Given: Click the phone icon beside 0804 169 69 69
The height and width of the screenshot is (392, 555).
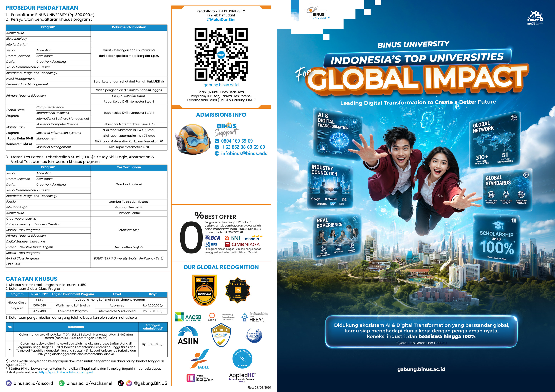Looking at the screenshot, I should point(217,141).
